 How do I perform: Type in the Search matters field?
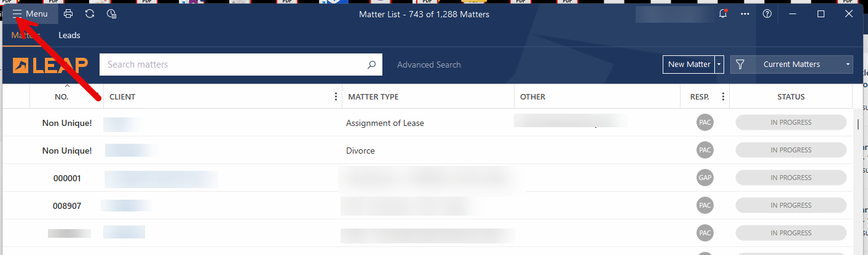234,65
